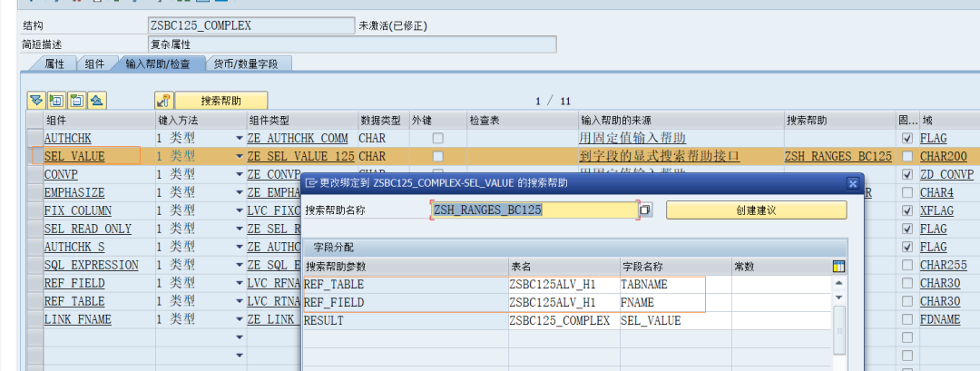The image size is (980, 371).
Task: Open the FDNAME domain link
Action: (x=940, y=319)
